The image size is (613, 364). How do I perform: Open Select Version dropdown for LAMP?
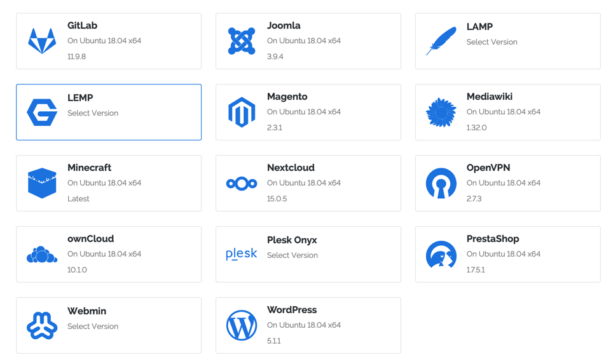pyautogui.click(x=492, y=42)
